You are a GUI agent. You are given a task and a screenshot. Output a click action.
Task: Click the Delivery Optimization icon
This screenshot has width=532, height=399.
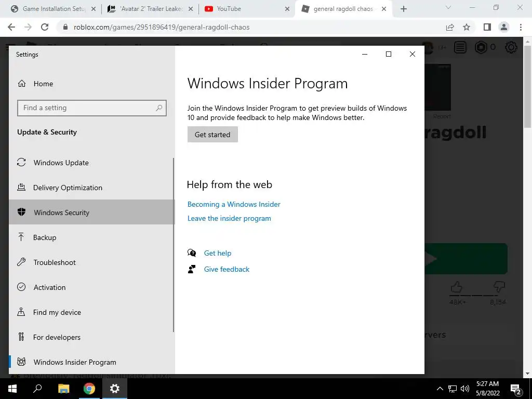point(21,187)
